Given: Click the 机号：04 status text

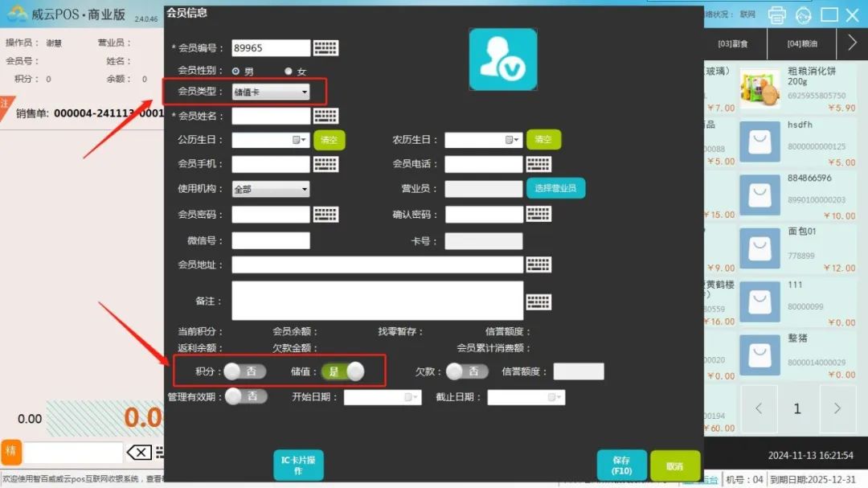Looking at the screenshot, I should pos(744,480).
